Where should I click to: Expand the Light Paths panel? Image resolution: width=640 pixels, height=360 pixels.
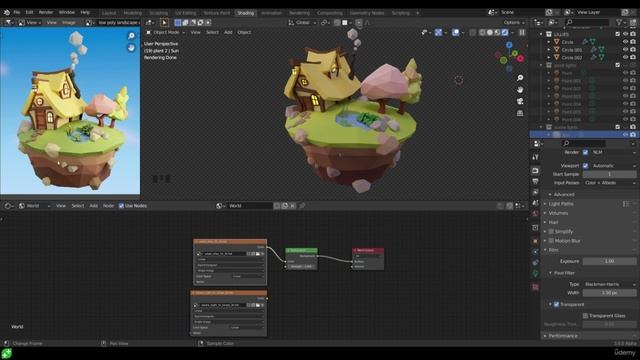point(561,204)
